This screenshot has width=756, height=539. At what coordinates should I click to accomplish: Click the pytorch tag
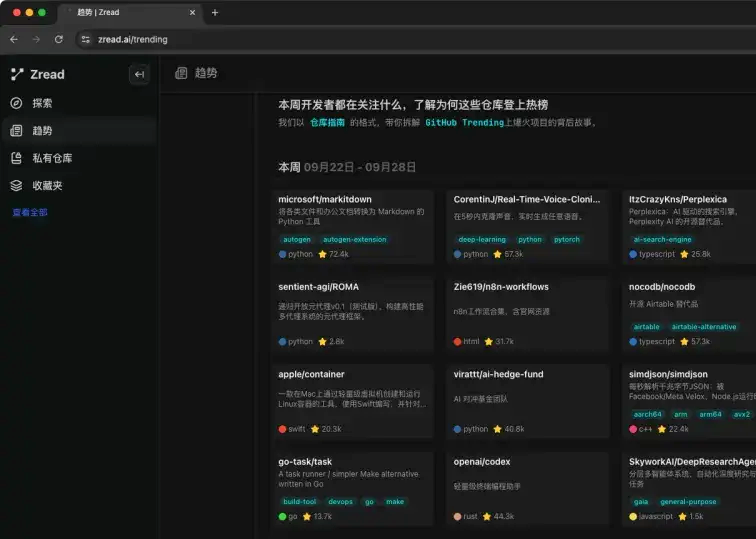567,240
